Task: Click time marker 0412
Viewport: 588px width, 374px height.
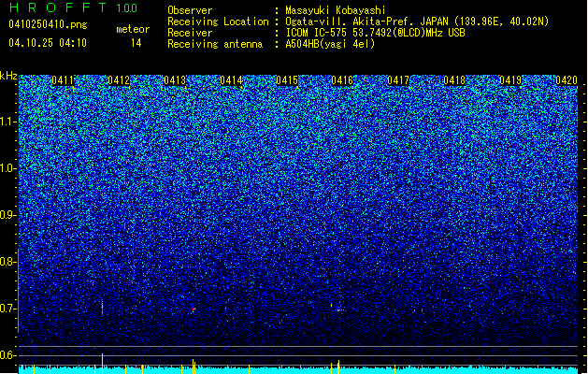Action: point(119,80)
